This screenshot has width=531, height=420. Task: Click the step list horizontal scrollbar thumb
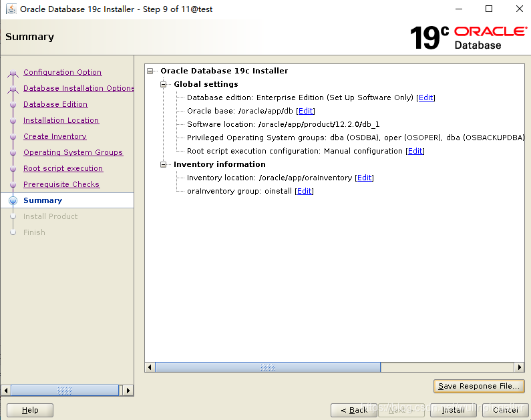coord(65,391)
